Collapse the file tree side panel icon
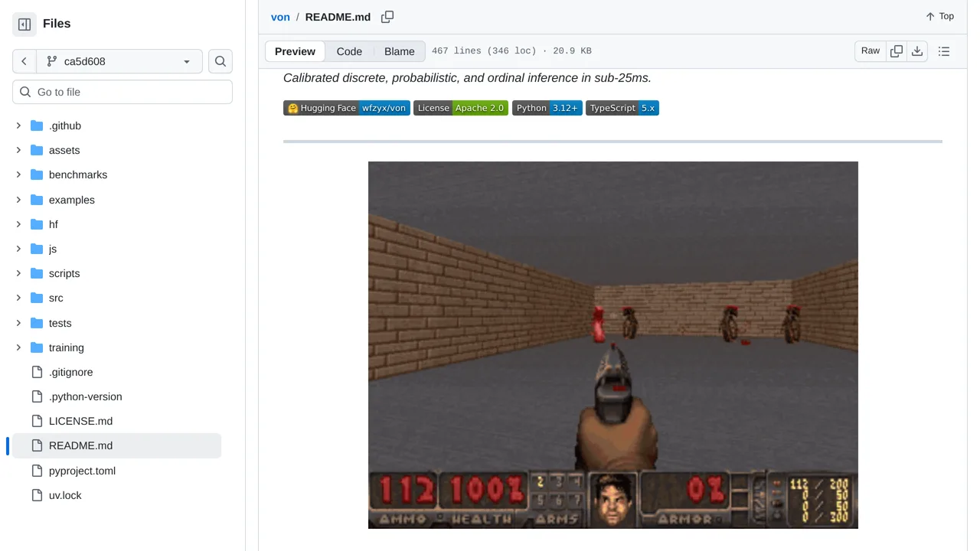 [24, 24]
